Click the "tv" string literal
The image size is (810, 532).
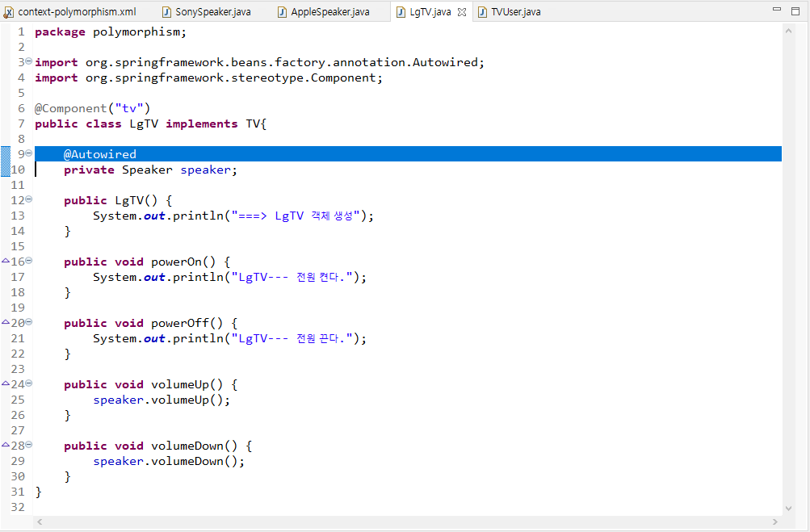(x=129, y=108)
